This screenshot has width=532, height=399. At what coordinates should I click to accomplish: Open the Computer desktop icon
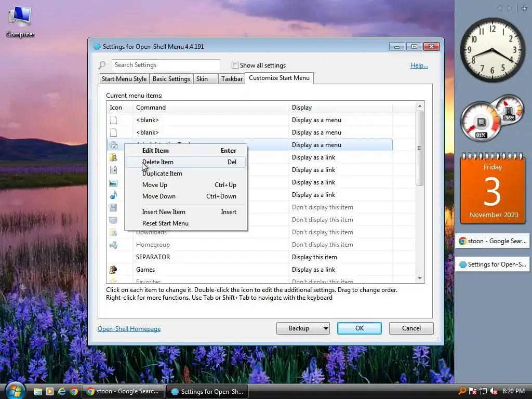20,22
